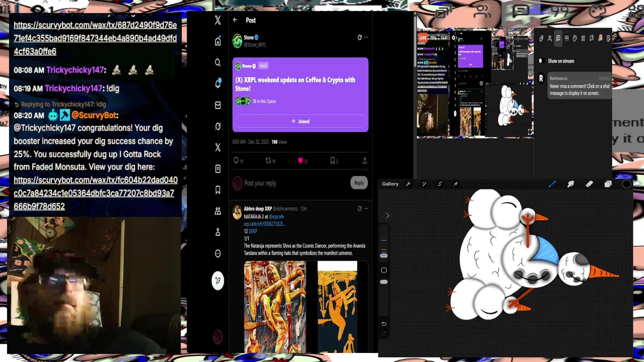Open the Bookmarks icon in X sidebar
Viewport: 644px width, 362px height.
(218, 190)
